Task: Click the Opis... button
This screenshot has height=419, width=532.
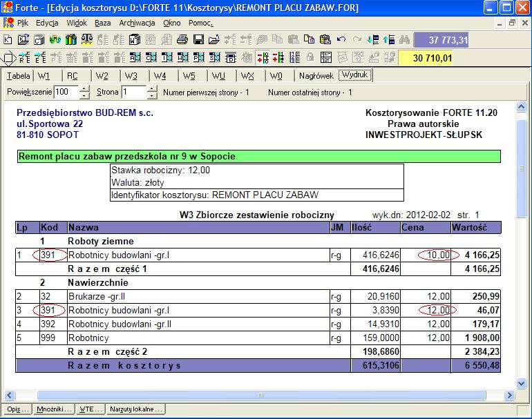Action: pyautogui.click(x=17, y=409)
